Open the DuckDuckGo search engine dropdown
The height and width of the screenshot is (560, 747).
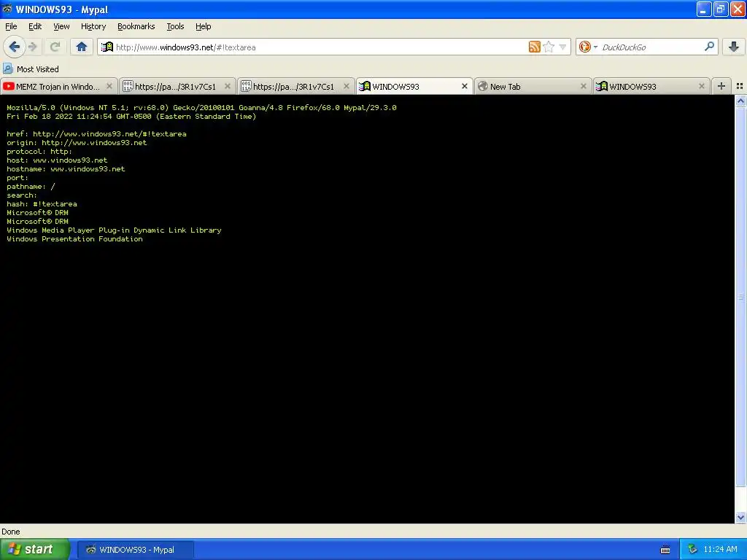pyautogui.click(x=588, y=47)
